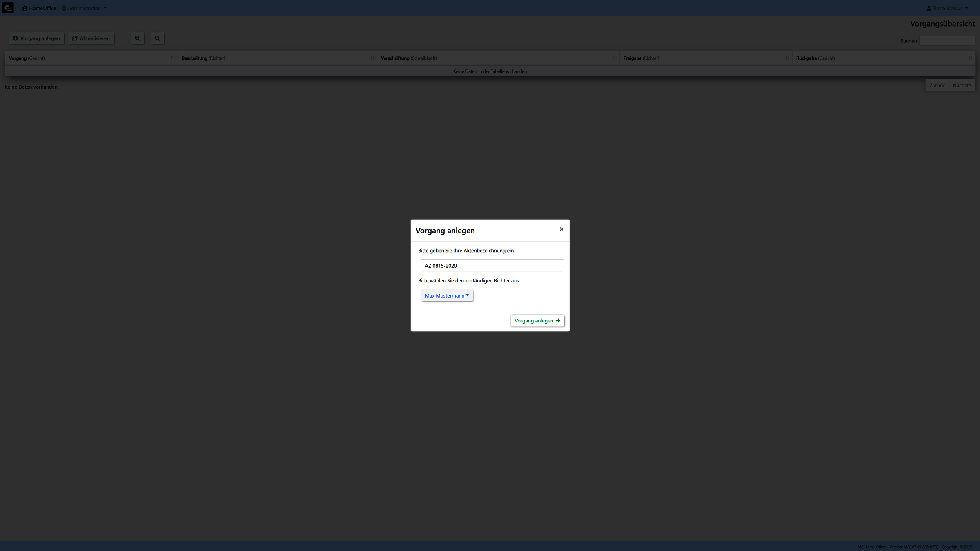Sort by Freigabe column arrows

click(787, 58)
